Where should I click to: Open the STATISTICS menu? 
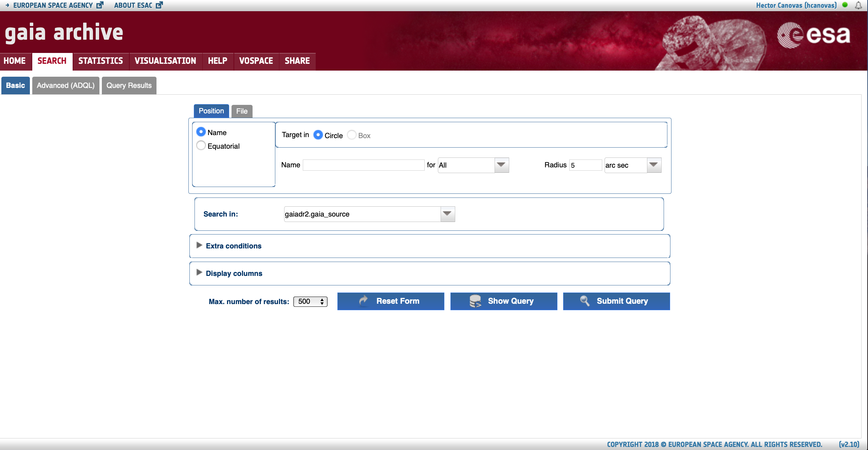click(100, 61)
